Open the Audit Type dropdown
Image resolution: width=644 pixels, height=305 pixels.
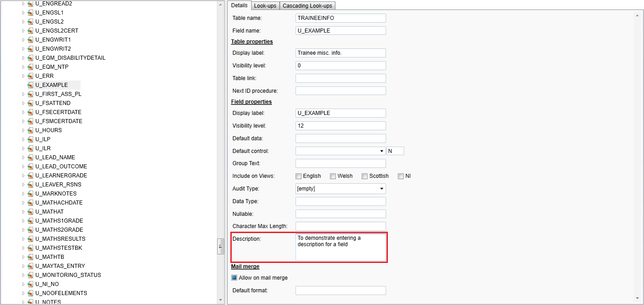(382, 189)
